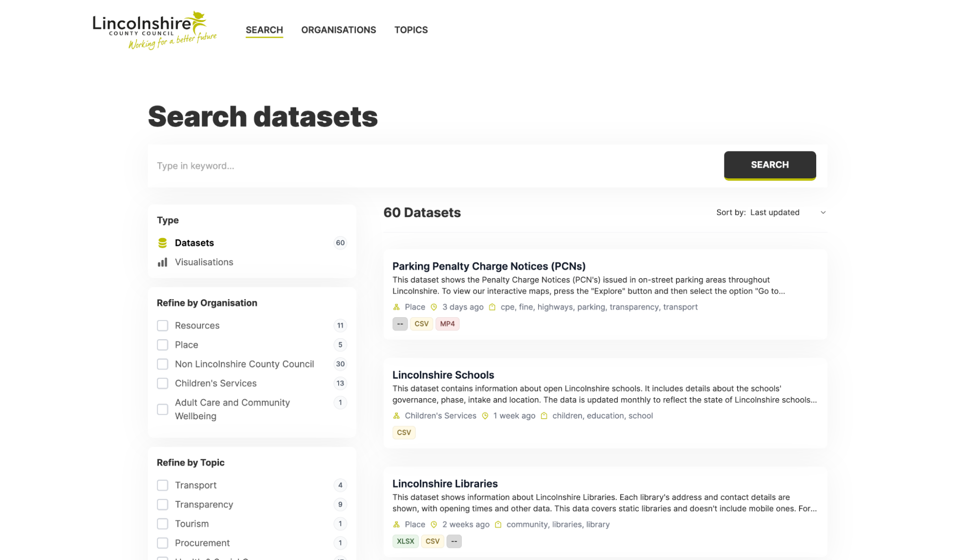Go to the Organisations menu item

pos(338,30)
